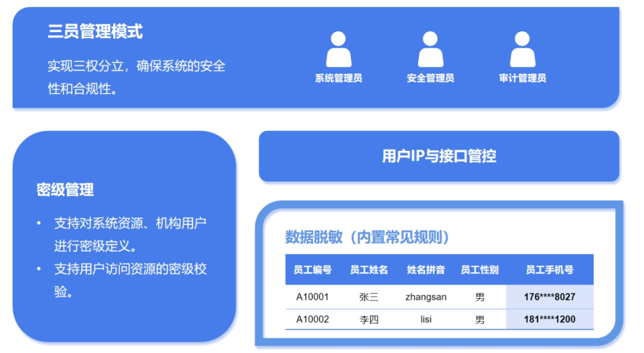Click the 系统管理员 person icon
Screen dimensions: 644x353
click(338, 49)
